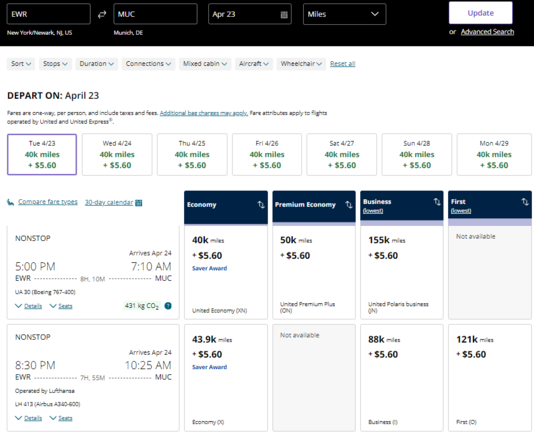Sort by First column arrows icon
Viewport: 534px width, 435px height.
coord(525,202)
